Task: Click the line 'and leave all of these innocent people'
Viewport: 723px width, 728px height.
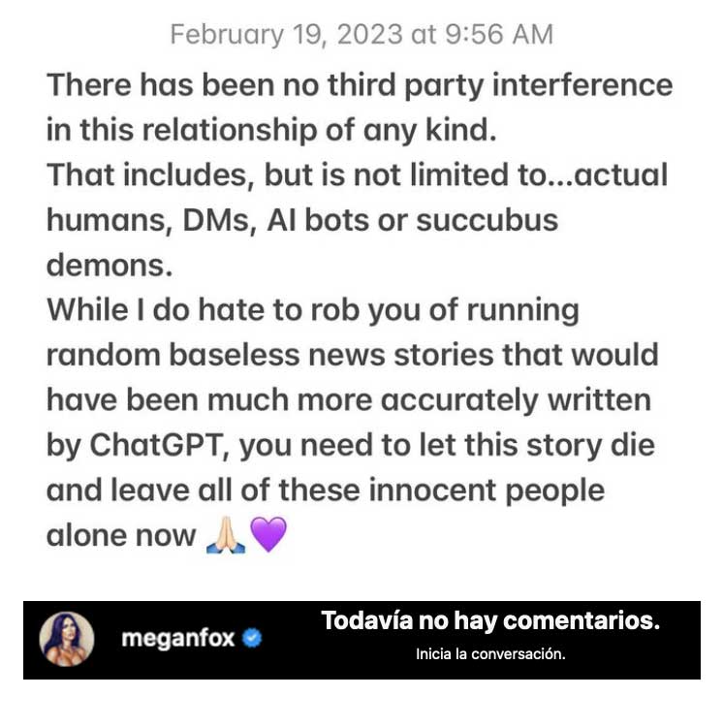Action: coord(325,490)
